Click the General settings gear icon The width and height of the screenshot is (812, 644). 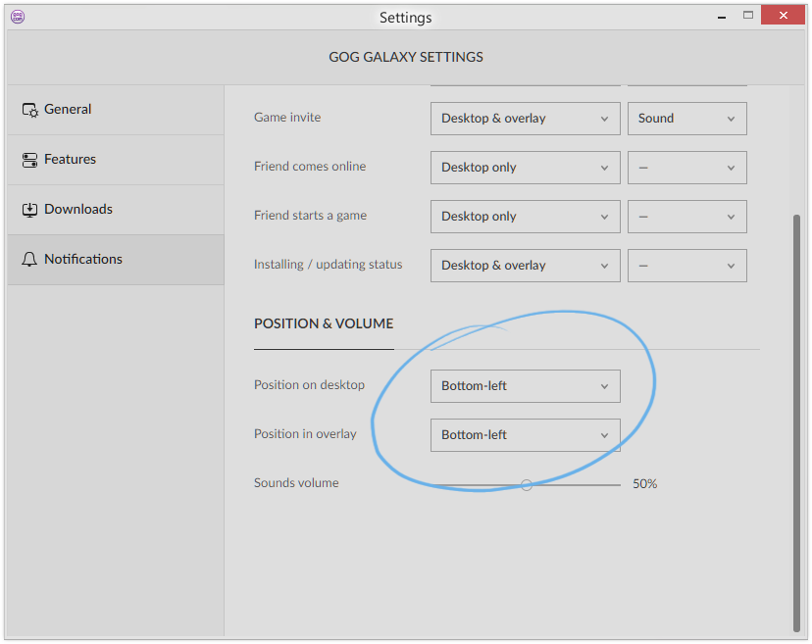point(29,110)
